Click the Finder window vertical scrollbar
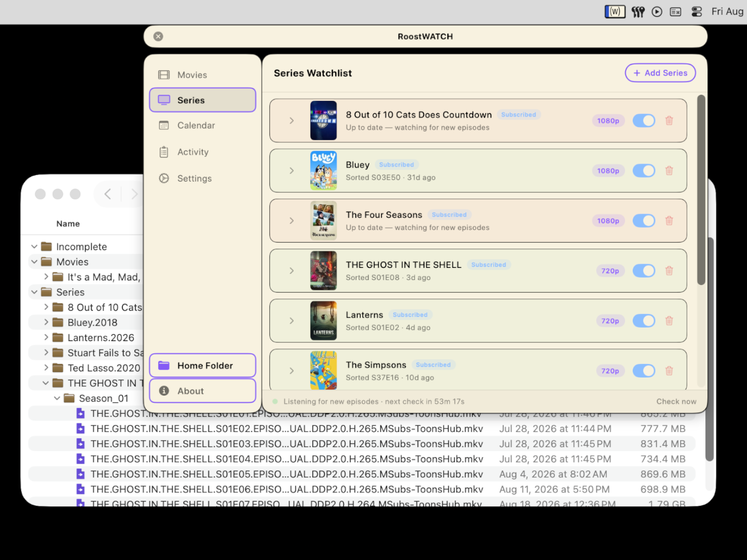Viewport: 747px width, 560px height. point(711,350)
